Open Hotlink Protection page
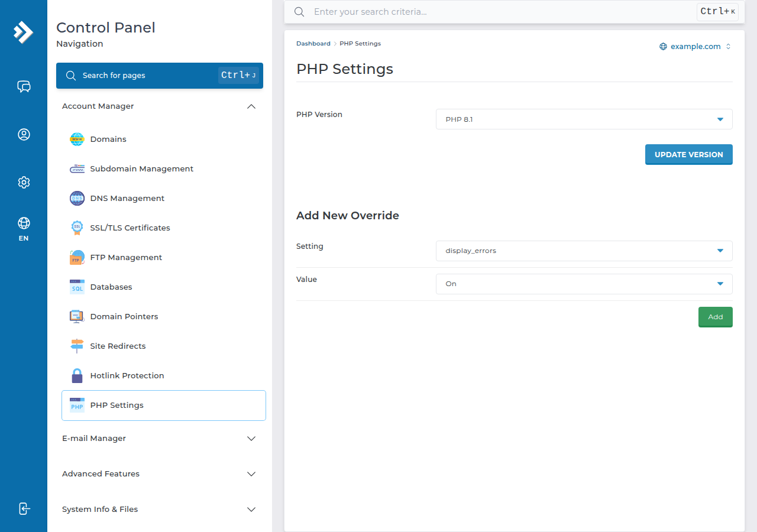The image size is (757, 532). coord(164,376)
